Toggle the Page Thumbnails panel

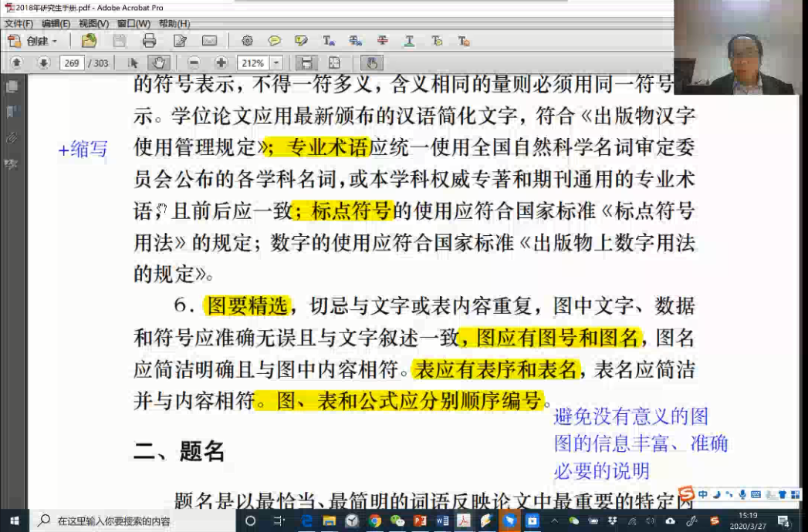[x=12, y=87]
